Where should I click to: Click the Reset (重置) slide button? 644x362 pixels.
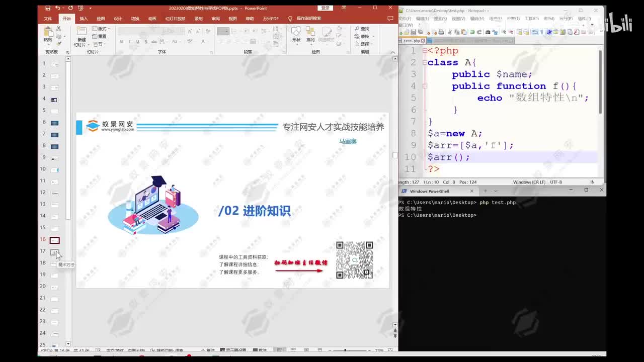100,36
